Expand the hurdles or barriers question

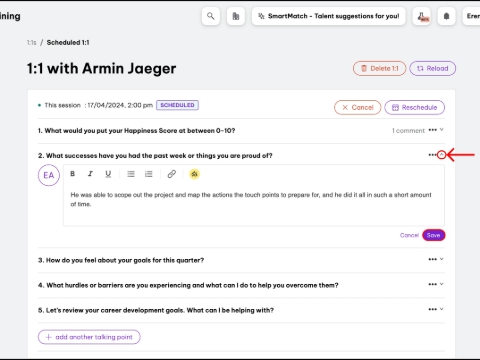click(442, 284)
